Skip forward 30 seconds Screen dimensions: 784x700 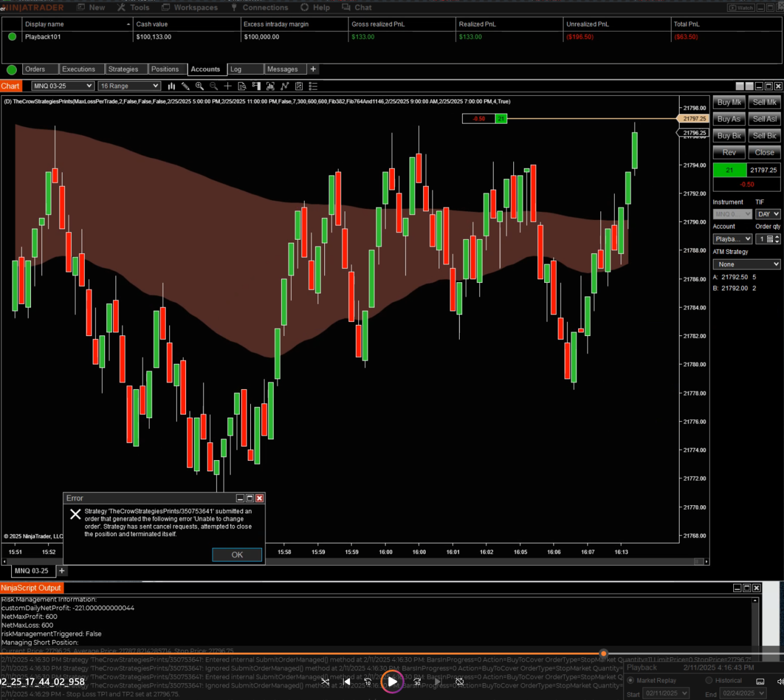click(417, 681)
